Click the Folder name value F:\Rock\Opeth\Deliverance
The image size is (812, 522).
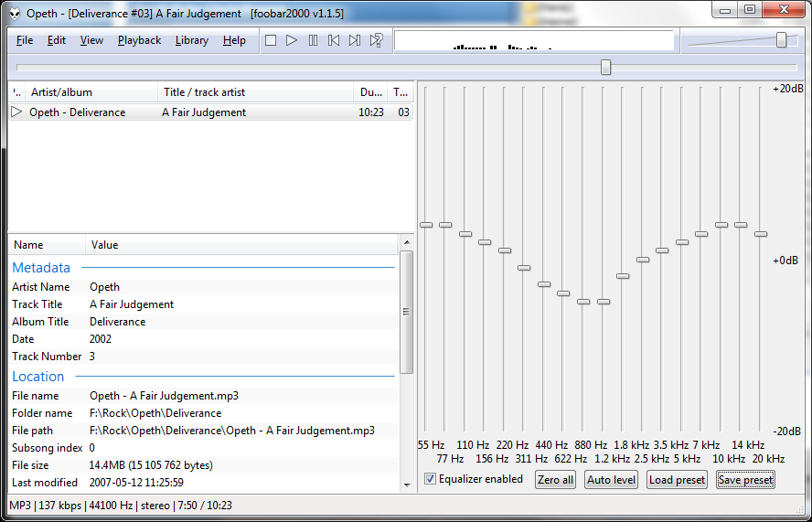pyautogui.click(x=155, y=413)
